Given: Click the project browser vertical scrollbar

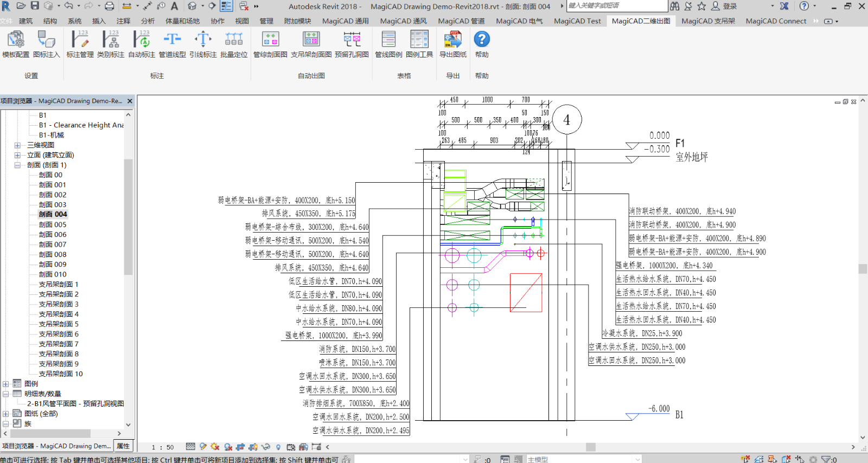Looking at the screenshot, I should click(128, 217).
